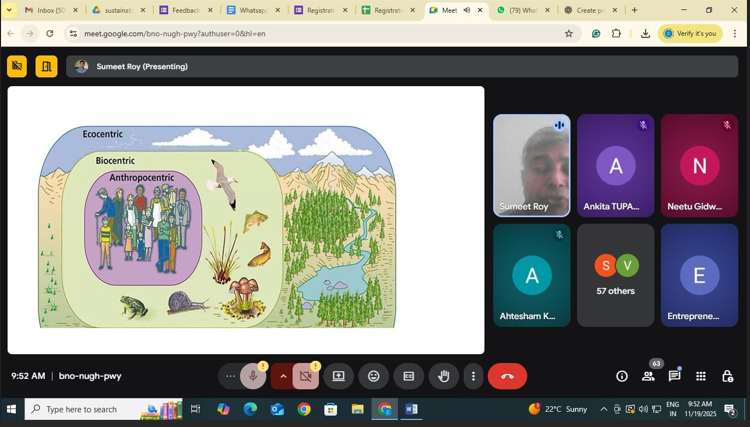The width and height of the screenshot is (750, 427).
Task: Open Microsoft Word from the taskbar
Action: pos(411,409)
